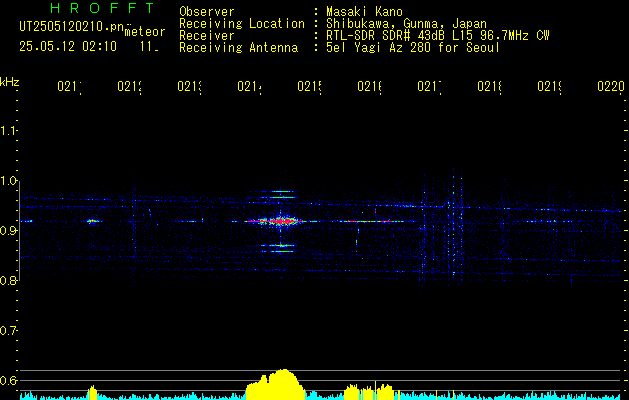Click the 'meteor' label under the file name
This screenshot has width=629, height=400.
click(145, 32)
